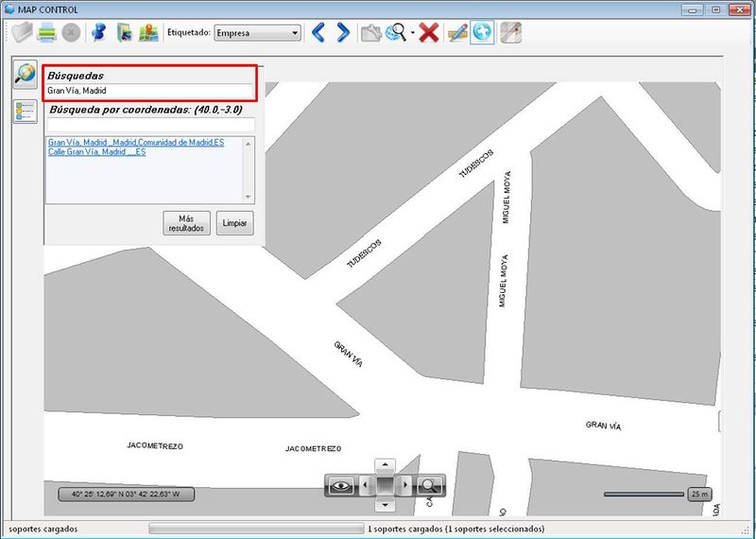Screen dimensions: 756x539
Task: Click the map scale slider bar
Action: tap(643, 494)
